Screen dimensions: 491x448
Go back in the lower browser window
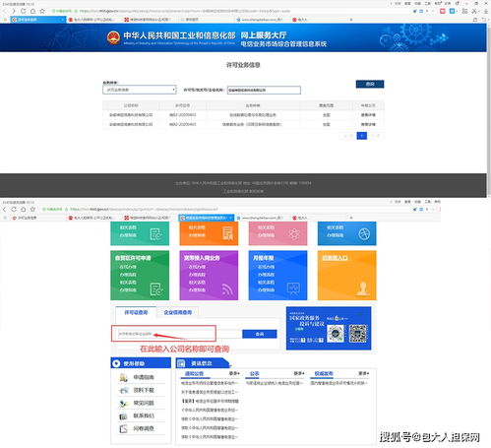click(4, 209)
